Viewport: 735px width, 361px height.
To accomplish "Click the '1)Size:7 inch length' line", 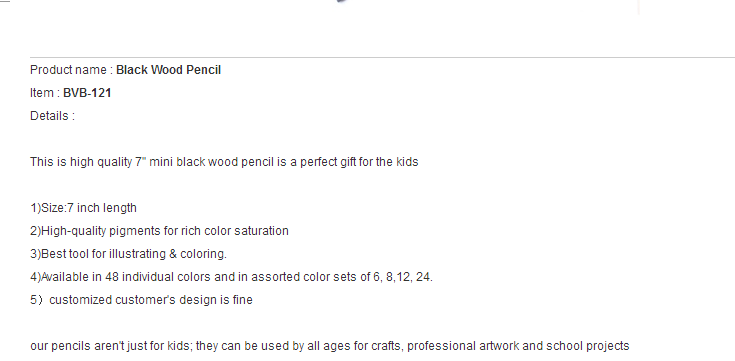I will click(83, 208).
